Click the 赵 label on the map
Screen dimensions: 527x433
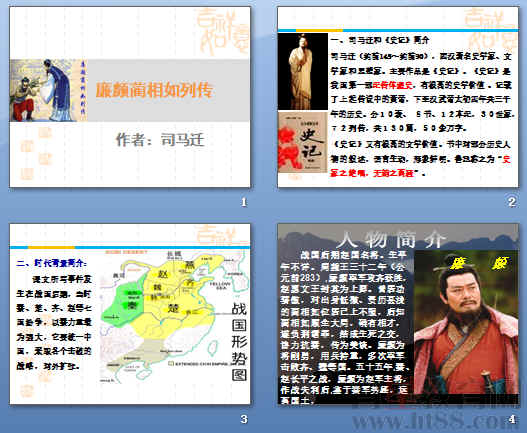pyautogui.click(x=163, y=274)
